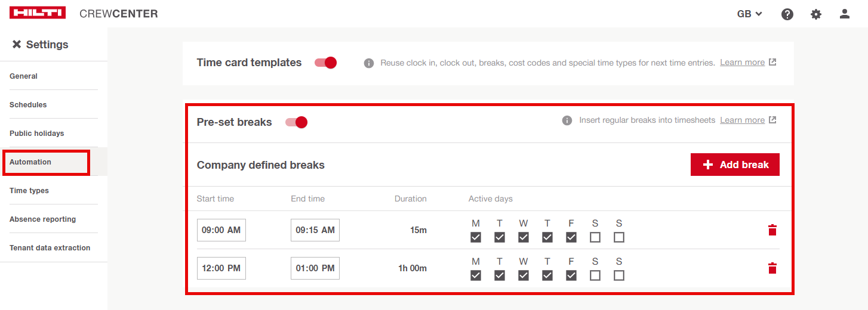Image resolution: width=868 pixels, height=310 pixels.
Task: Click the help question mark icon
Action: pos(787,14)
